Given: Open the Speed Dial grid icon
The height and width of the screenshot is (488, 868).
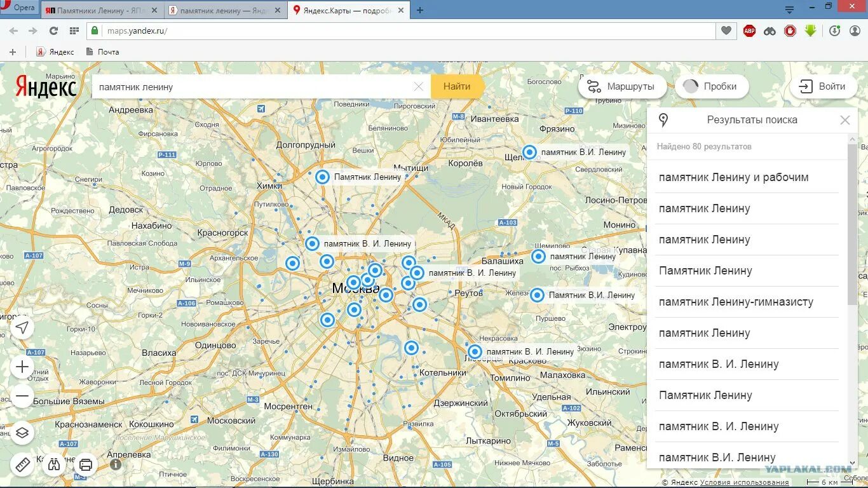Looking at the screenshot, I should pos(74,30).
